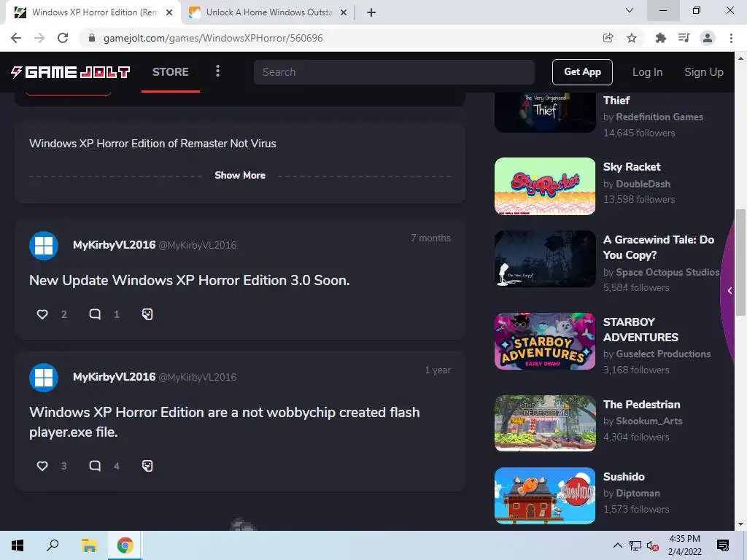Open Windows Start menu
Screen dimensions: 747x560
click(x=18, y=545)
